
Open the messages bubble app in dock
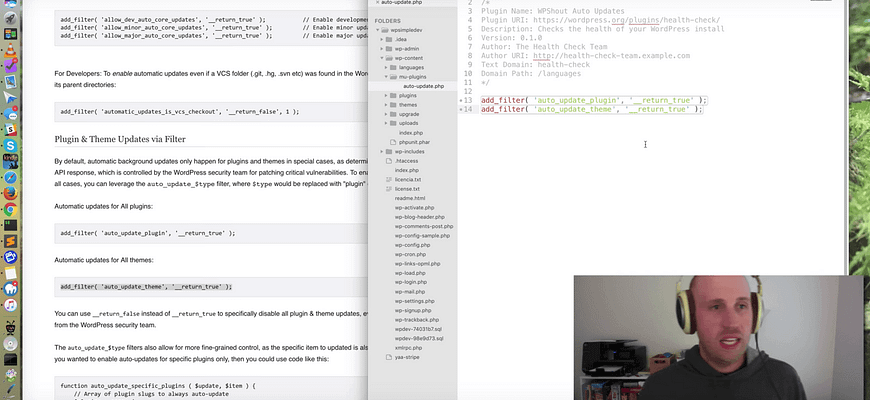(11, 114)
